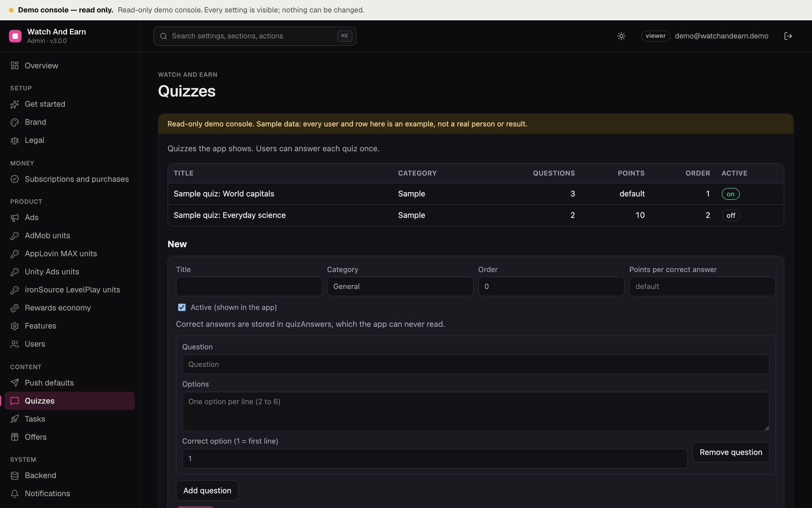Open AppLovin MAX units in sidebar
Image resolution: width=812 pixels, height=508 pixels.
(70, 254)
